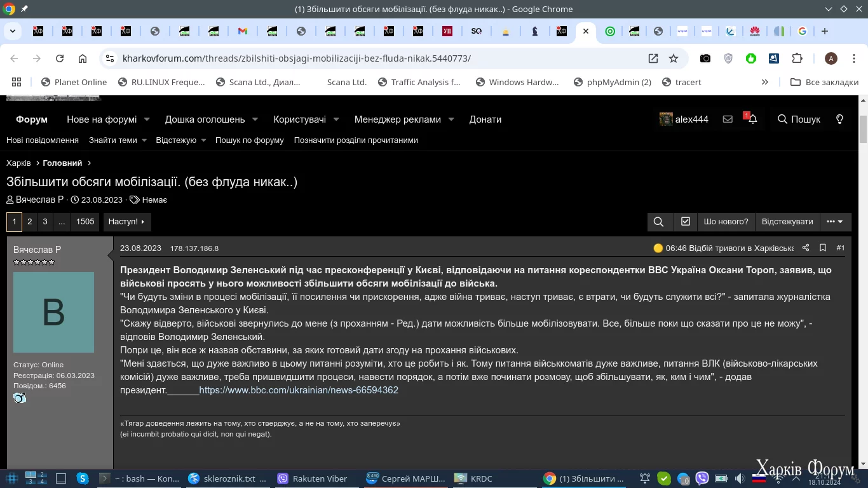Toggle the Відстежувати watch button
Screen dimensions: 868x488
pyautogui.click(x=787, y=222)
